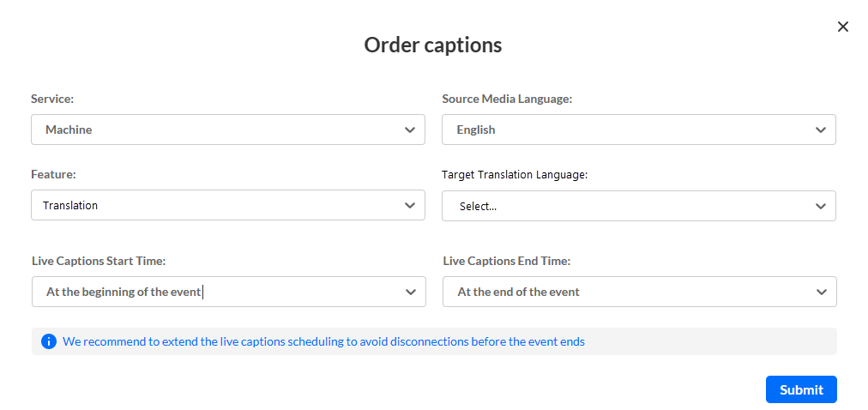Click the chevron arrow on the Service dropdown
The height and width of the screenshot is (410, 868).
[409, 130]
